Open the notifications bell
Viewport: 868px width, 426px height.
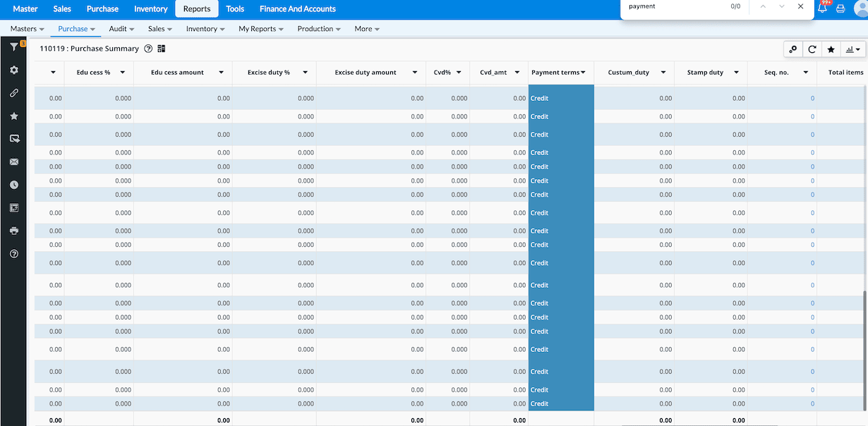(822, 8)
